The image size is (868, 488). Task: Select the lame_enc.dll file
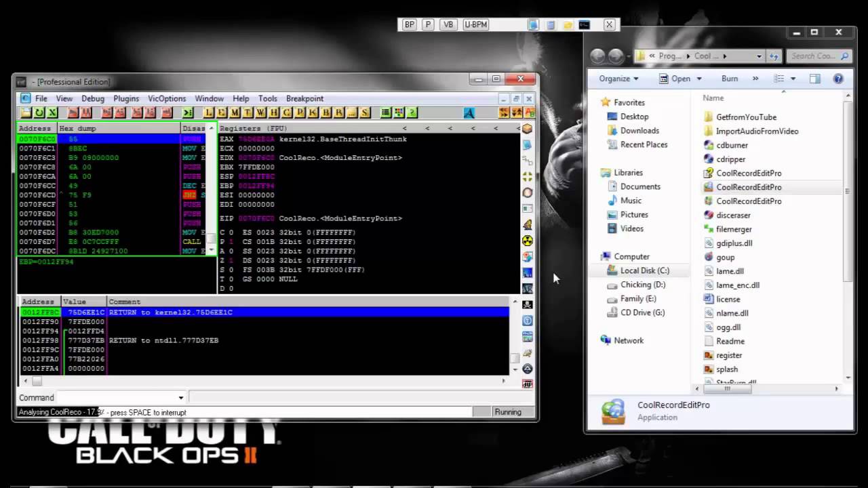click(737, 285)
